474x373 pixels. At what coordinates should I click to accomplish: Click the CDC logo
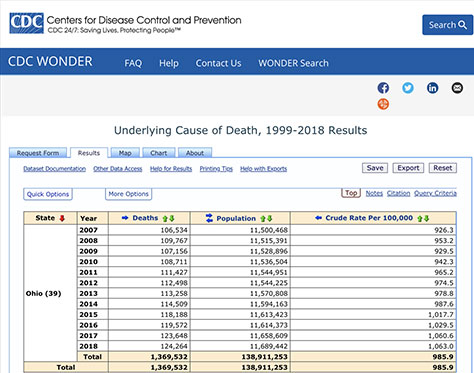tap(26, 23)
